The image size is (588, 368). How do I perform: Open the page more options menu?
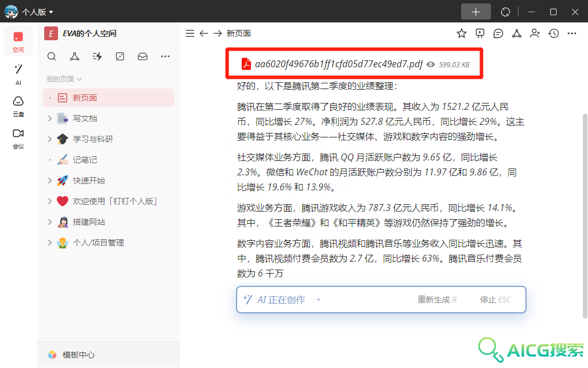pyautogui.click(x=572, y=33)
